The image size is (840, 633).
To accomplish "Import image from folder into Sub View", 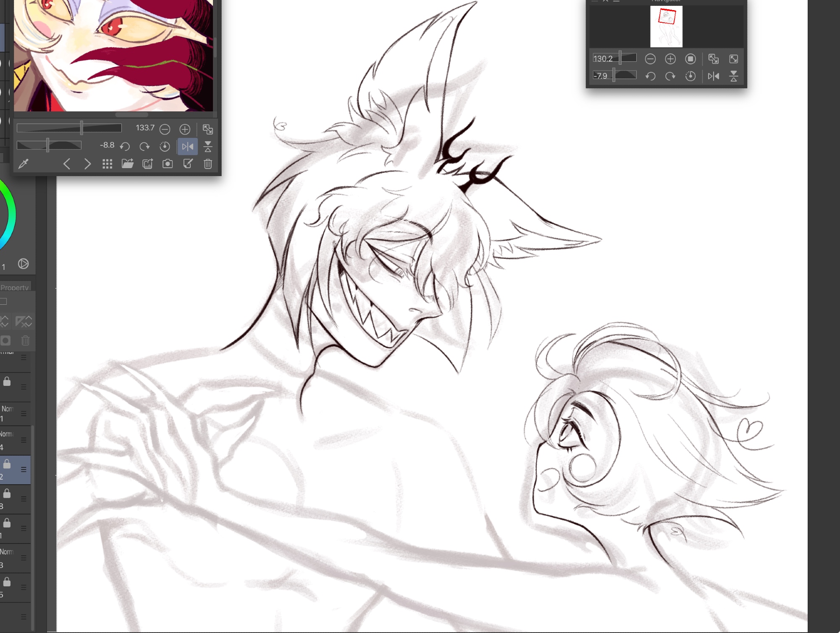I will 127,164.
